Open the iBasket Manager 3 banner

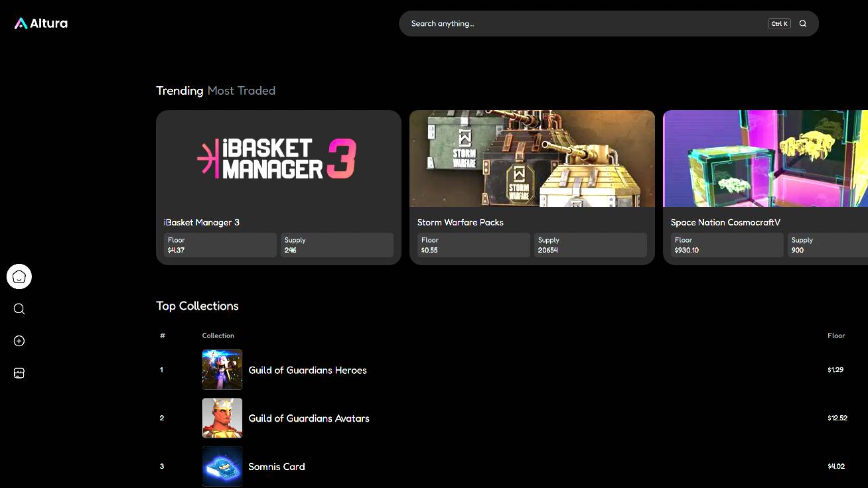[x=279, y=159]
